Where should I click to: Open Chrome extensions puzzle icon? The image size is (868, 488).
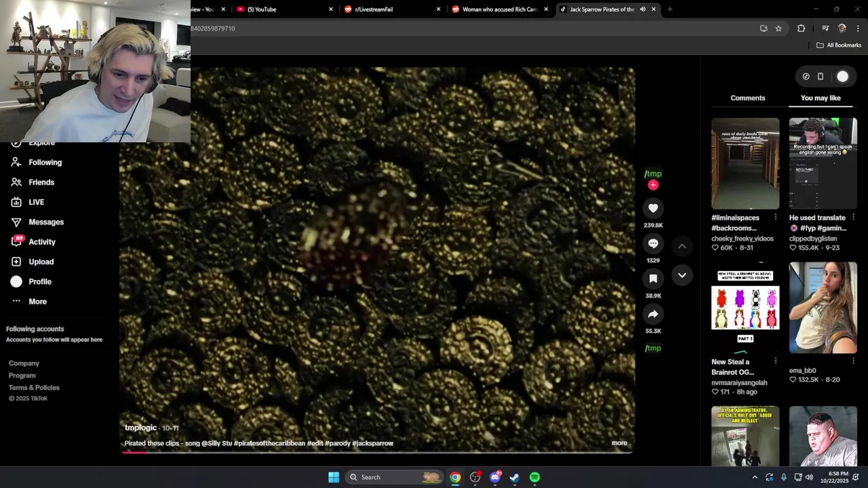click(x=802, y=28)
